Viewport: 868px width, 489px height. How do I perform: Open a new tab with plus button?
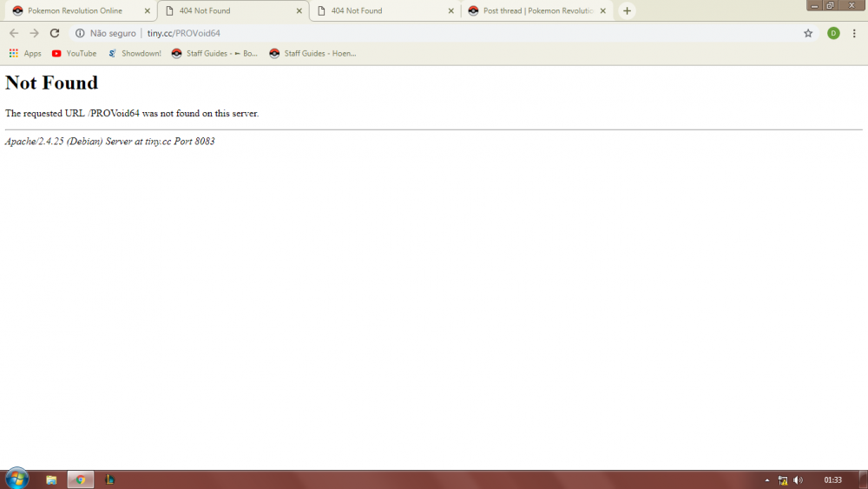coord(627,11)
